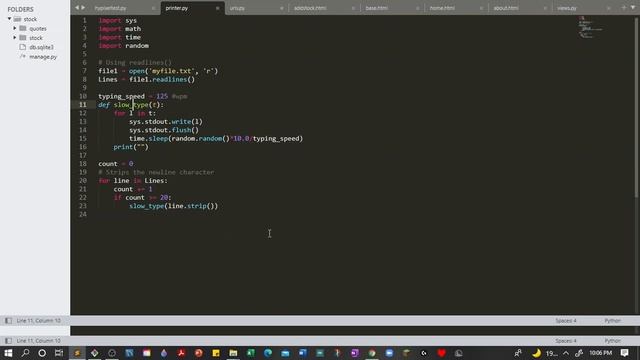The width and height of the screenshot is (640, 360).
Task: Click the minimap code preview
Action: tap(591, 28)
